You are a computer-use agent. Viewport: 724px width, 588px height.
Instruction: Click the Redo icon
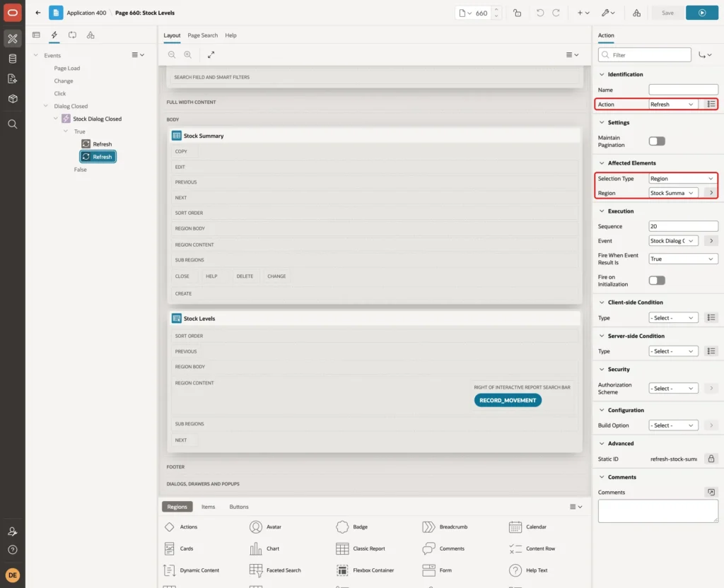pyautogui.click(x=556, y=13)
